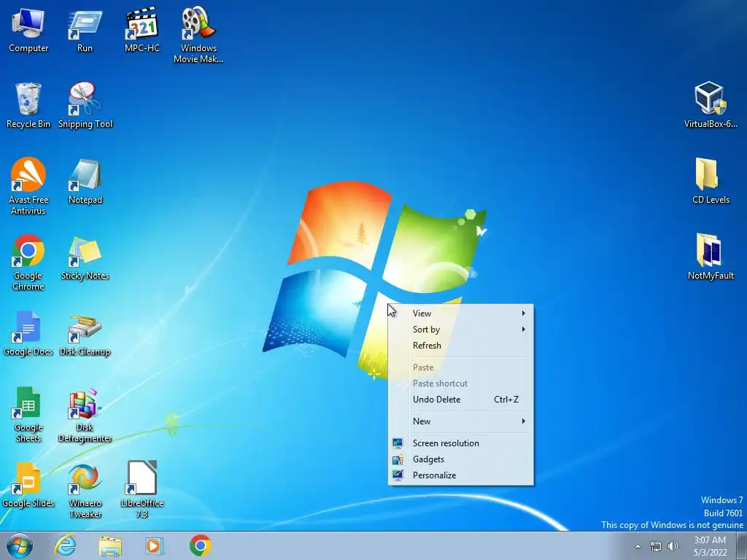Select the VirtualBox installer icon
Viewport: 747px width, 560px height.
pos(711,106)
